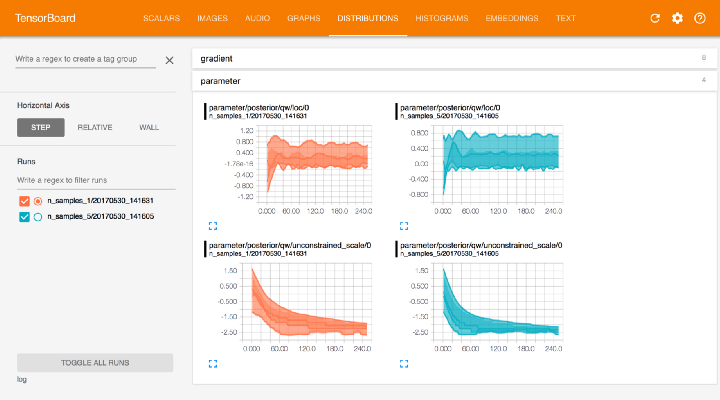
Task: Select only the n_samples_5 run radio button
Action: (38, 216)
